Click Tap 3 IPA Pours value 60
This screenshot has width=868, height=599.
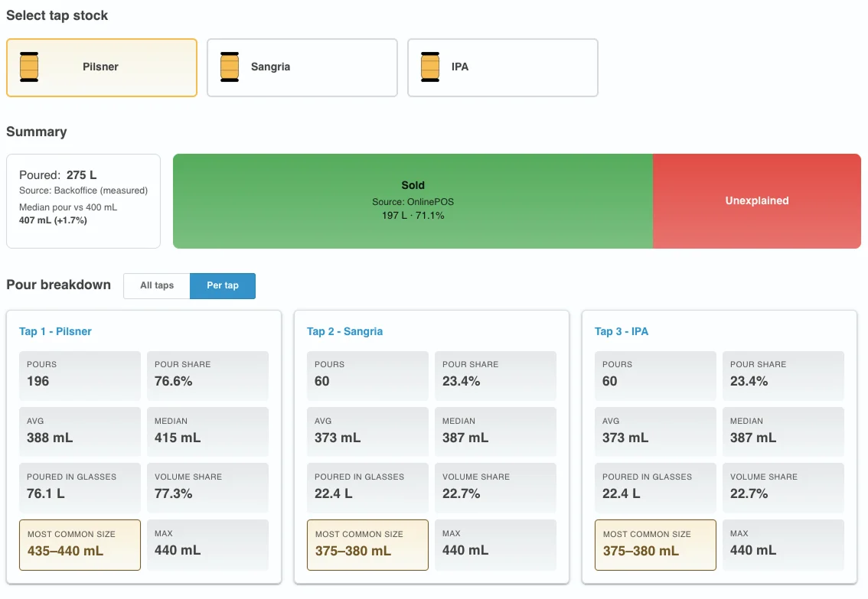pyautogui.click(x=655, y=376)
